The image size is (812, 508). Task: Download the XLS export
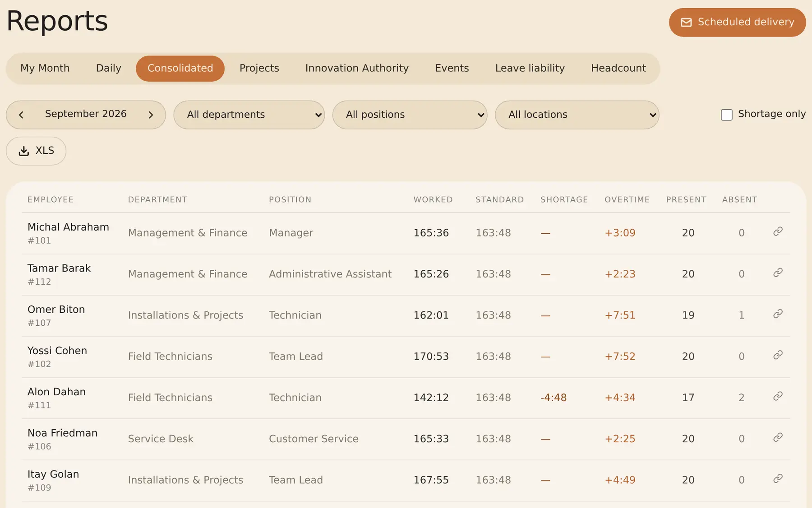click(36, 151)
